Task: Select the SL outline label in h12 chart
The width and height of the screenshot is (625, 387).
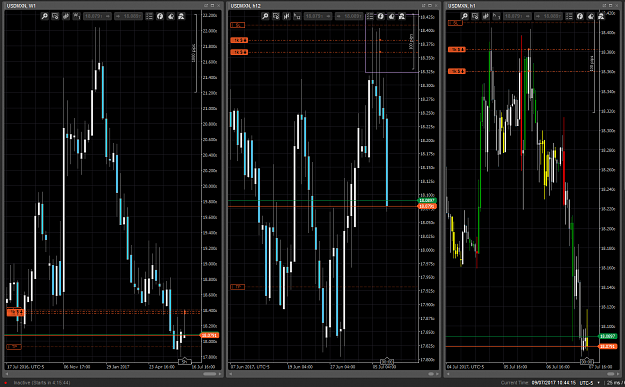Action: point(238,25)
